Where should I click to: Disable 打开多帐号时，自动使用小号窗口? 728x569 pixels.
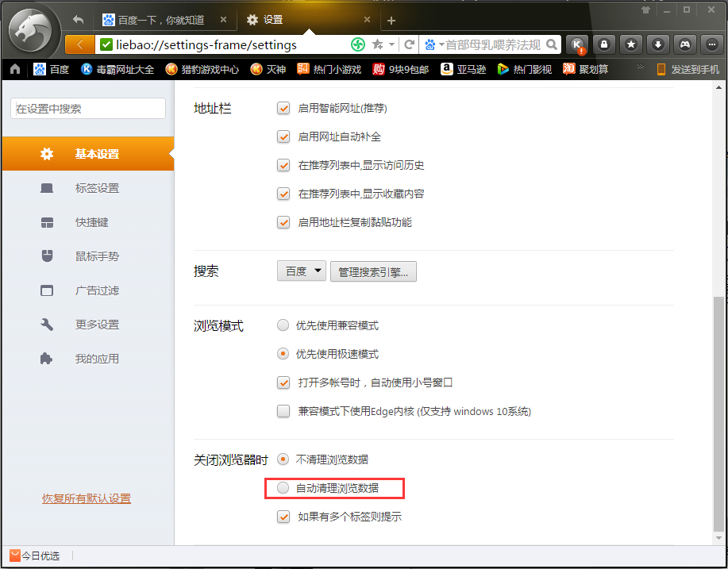point(283,383)
